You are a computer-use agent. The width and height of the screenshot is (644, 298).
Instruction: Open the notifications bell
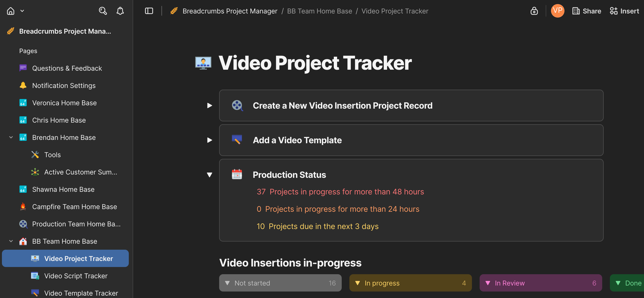120,11
